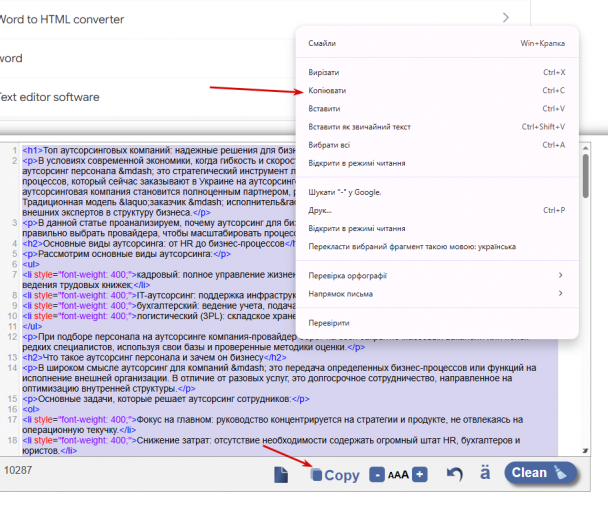Image resolution: width=608 pixels, height=512 pixels.
Task: Click the 10287 character count
Action: point(18,470)
